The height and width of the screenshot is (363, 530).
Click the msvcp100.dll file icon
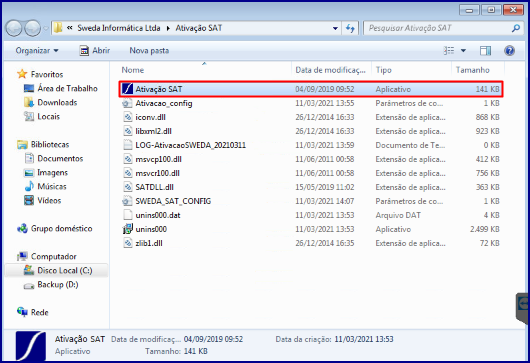click(127, 159)
